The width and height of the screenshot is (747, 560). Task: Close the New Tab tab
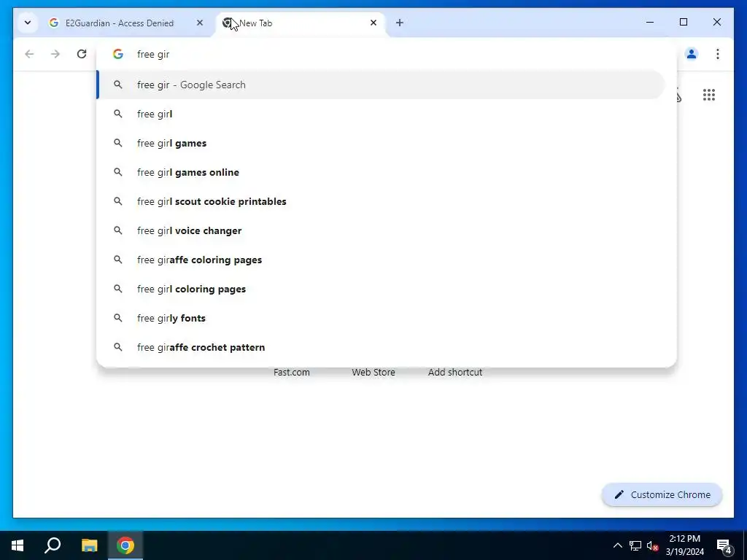373,23
